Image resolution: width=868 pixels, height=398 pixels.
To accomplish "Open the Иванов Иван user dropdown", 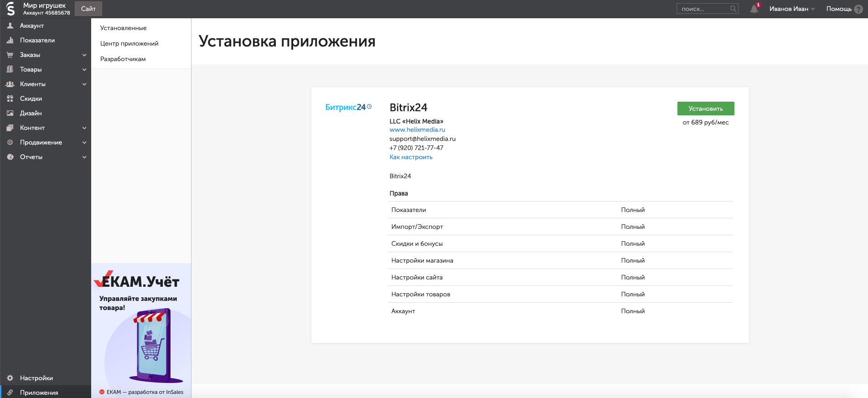I will (792, 9).
